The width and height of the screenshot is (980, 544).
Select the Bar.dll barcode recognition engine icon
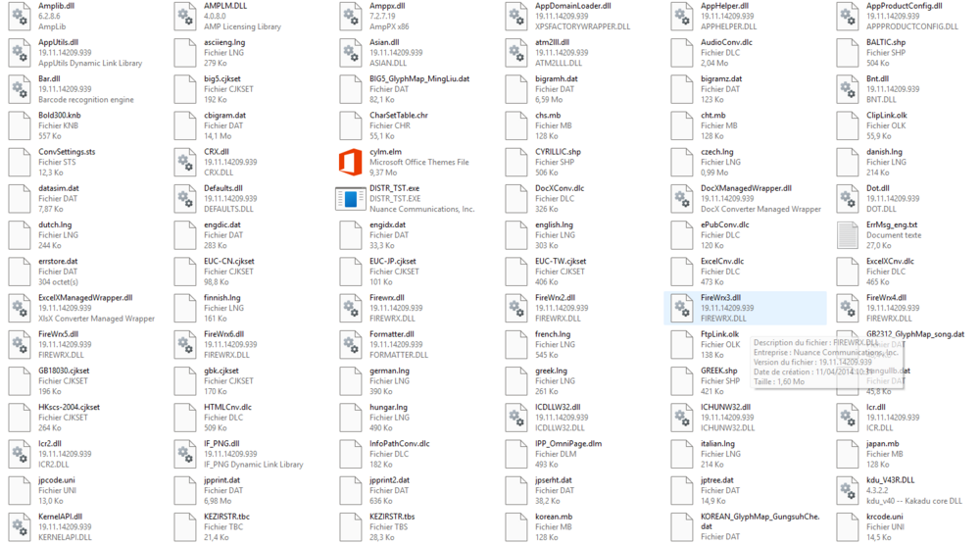[20, 89]
